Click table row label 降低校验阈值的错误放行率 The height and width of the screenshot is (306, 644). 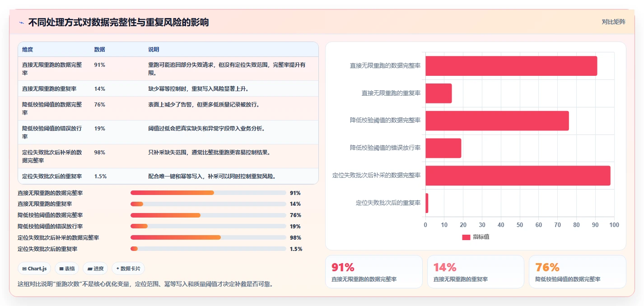tap(52, 132)
